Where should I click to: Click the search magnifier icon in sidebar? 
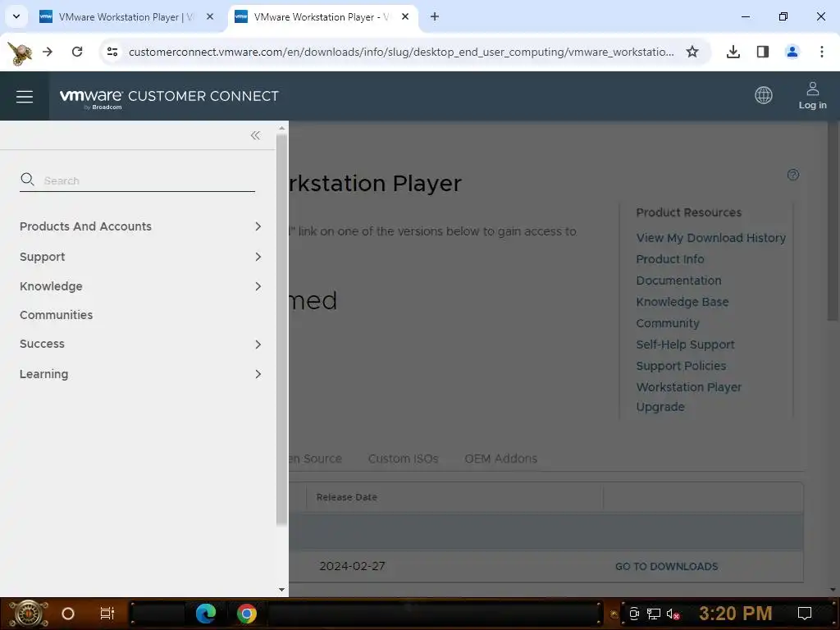pyautogui.click(x=27, y=180)
